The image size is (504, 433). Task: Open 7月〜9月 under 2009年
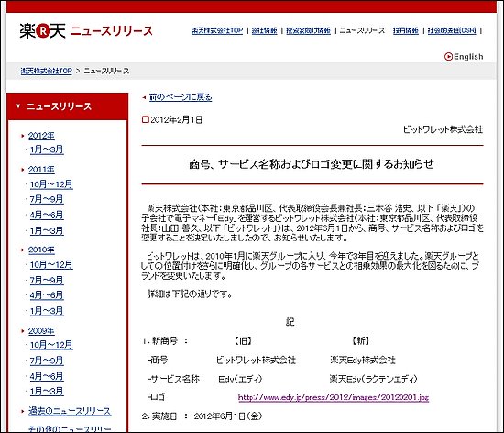(x=47, y=361)
